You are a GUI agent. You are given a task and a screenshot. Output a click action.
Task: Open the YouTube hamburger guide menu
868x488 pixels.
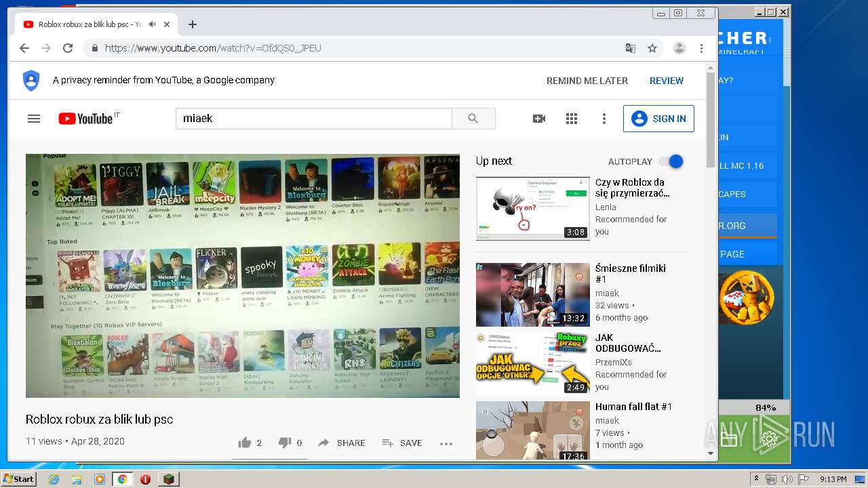34,119
